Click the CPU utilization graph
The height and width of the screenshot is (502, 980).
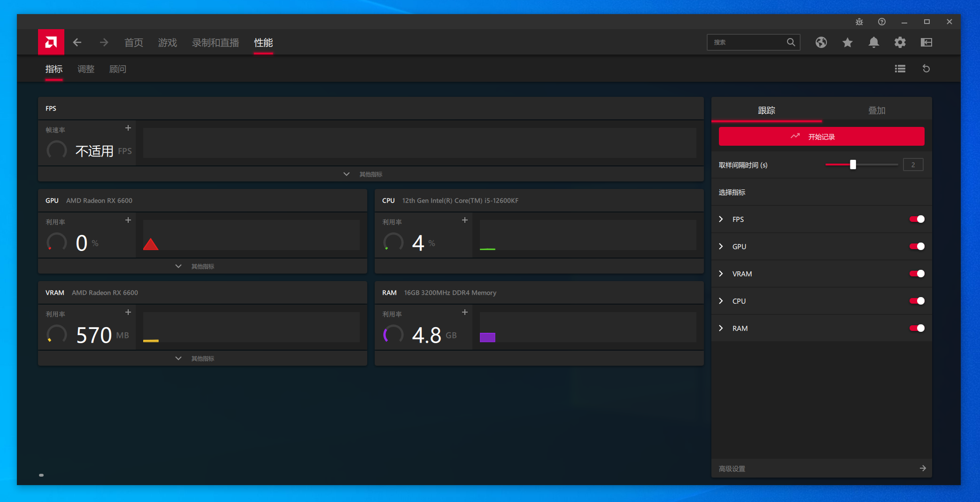588,235
